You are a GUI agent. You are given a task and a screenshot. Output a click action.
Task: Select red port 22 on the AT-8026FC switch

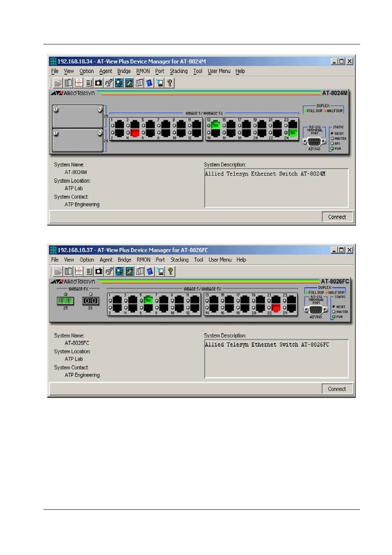tap(276, 308)
